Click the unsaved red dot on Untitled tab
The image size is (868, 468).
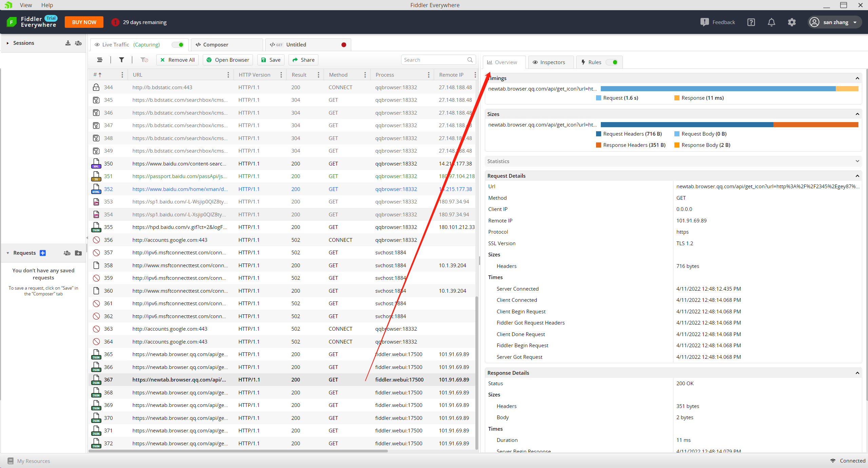(x=344, y=45)
